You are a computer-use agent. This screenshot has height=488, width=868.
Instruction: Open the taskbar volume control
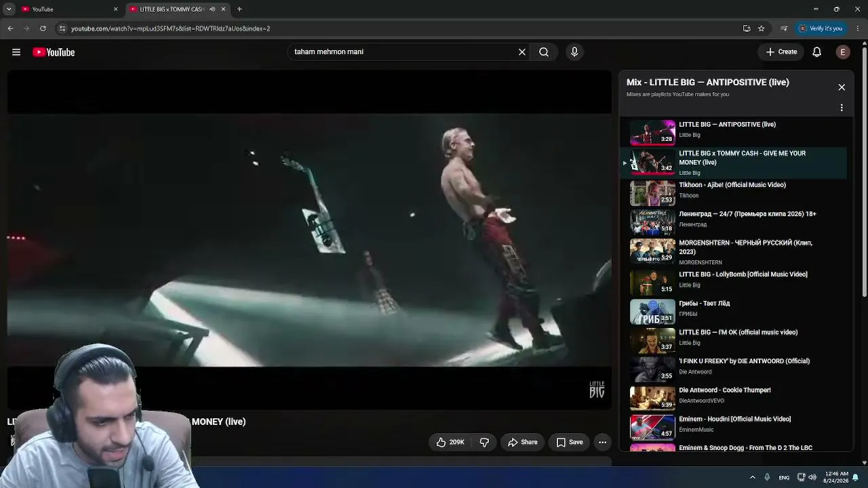tap(812, 478)
